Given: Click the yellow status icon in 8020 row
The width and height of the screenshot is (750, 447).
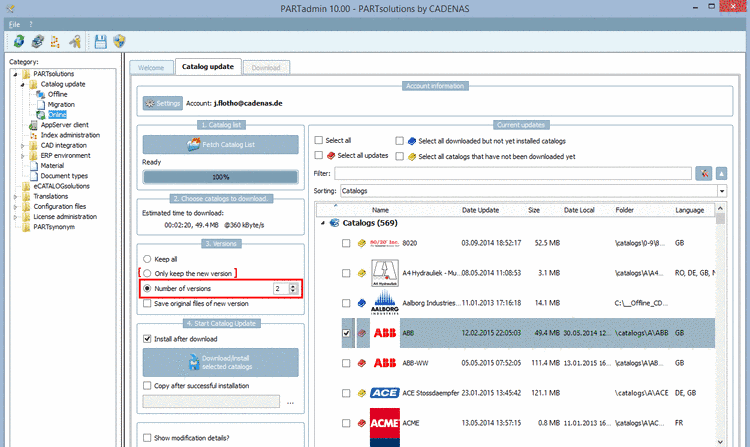Looking at the screenshot, I should pyautogui.click(x=362, y=243).
